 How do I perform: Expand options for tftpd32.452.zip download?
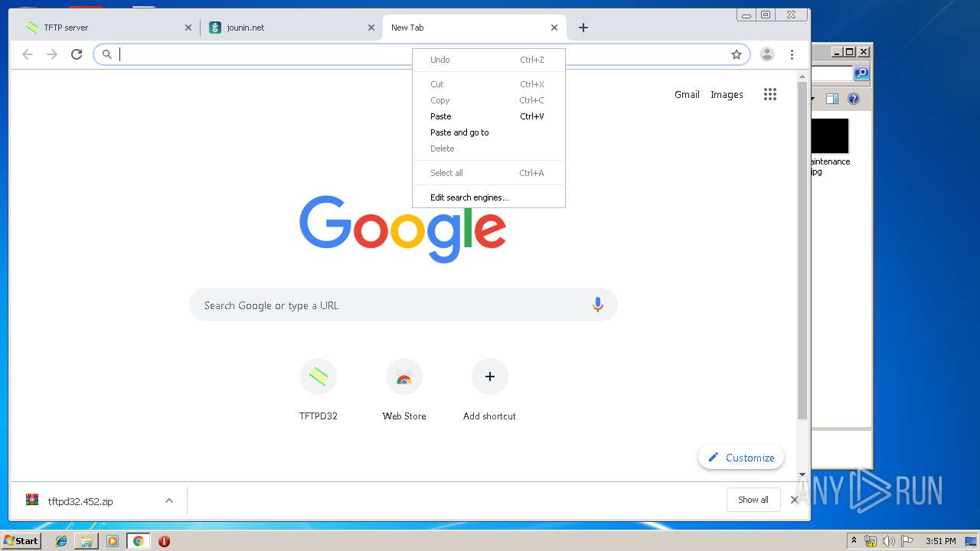point(169,501)
